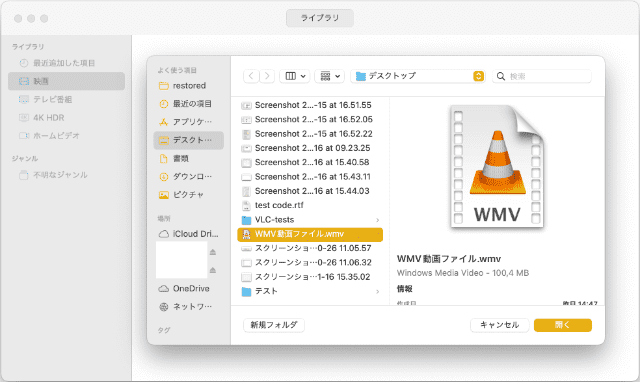Open the デスクトップ location popup menu
Viewport: 640px width, 382px height.
[418, 76]
